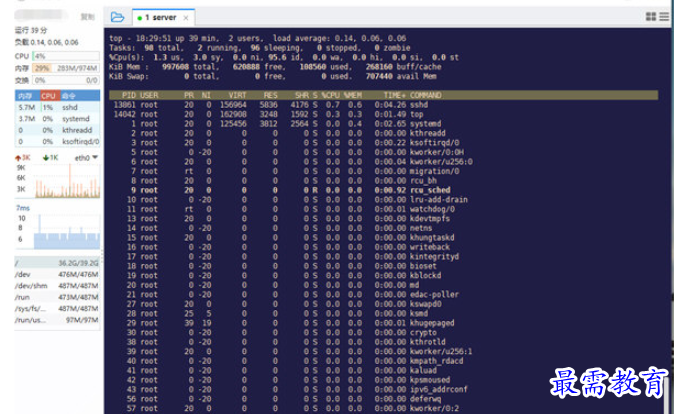
Task: Click the highlighted rcu_sched row in terminal
Action: [x=290, y=190]
